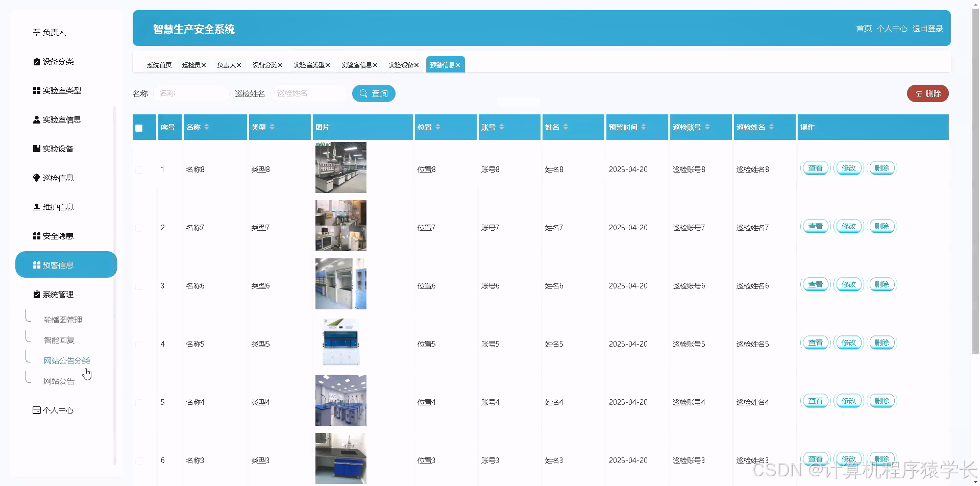Click the 设备分类 clipboard icon
The image size is (980, 486).
[x=36, y=62]
